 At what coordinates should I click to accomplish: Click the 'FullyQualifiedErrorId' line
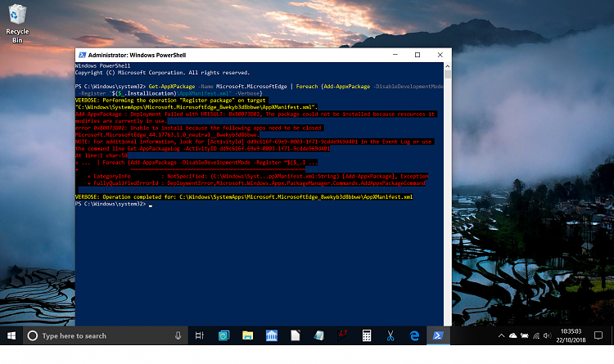[256, 183]
